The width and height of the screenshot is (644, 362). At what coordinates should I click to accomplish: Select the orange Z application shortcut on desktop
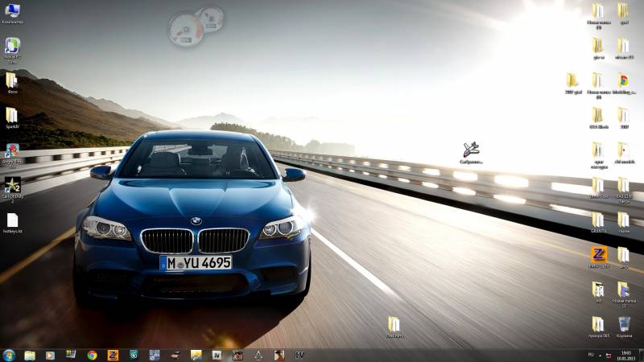click(x=598, y=257)
